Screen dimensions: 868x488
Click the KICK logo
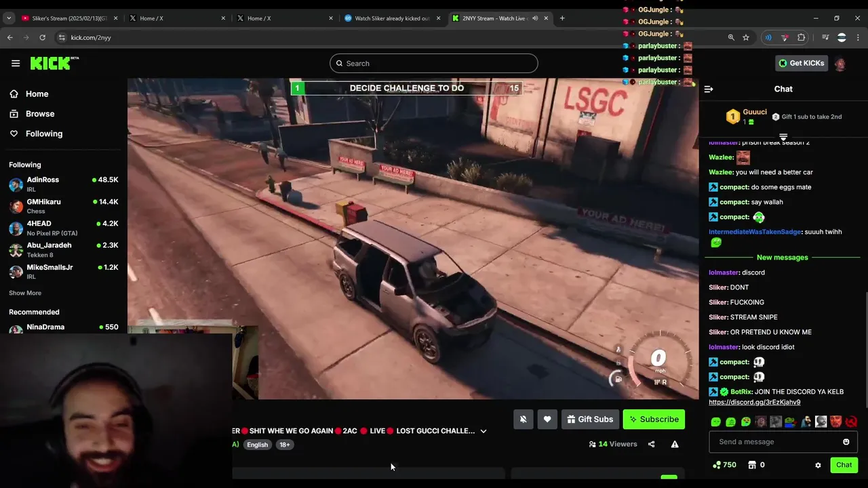pos(54,63)
